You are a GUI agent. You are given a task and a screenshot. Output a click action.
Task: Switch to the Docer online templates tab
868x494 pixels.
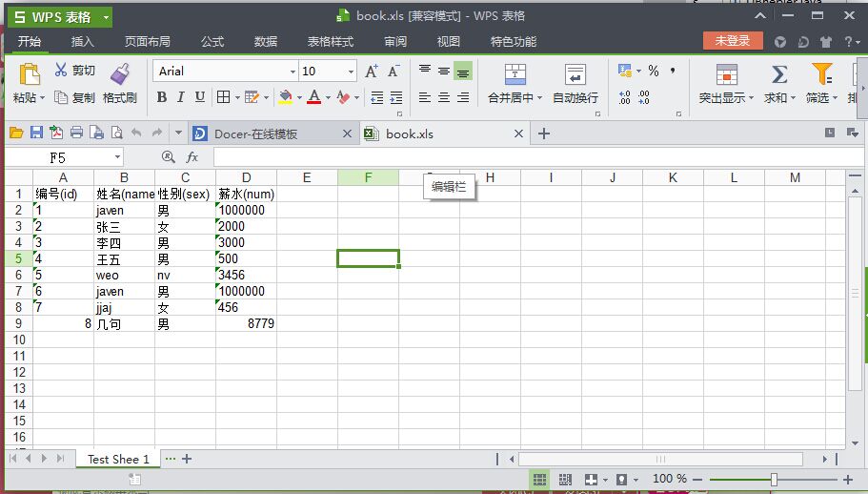point(272,134)
